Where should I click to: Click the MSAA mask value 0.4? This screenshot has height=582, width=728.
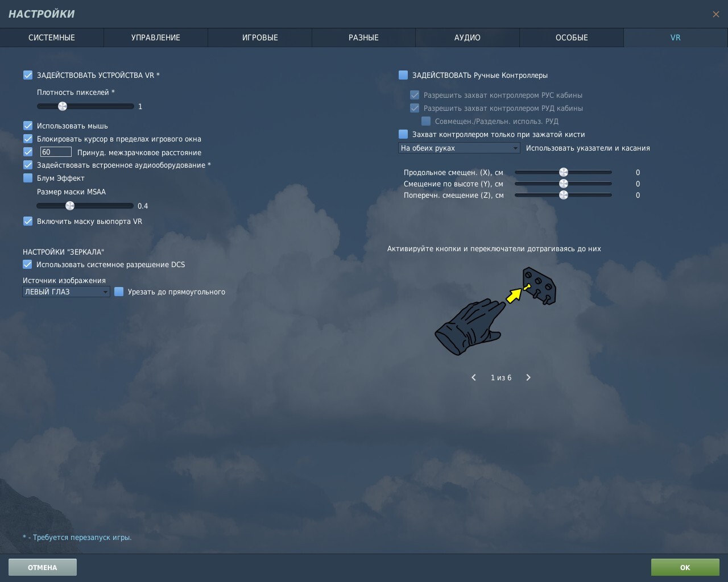click(143, 206)
